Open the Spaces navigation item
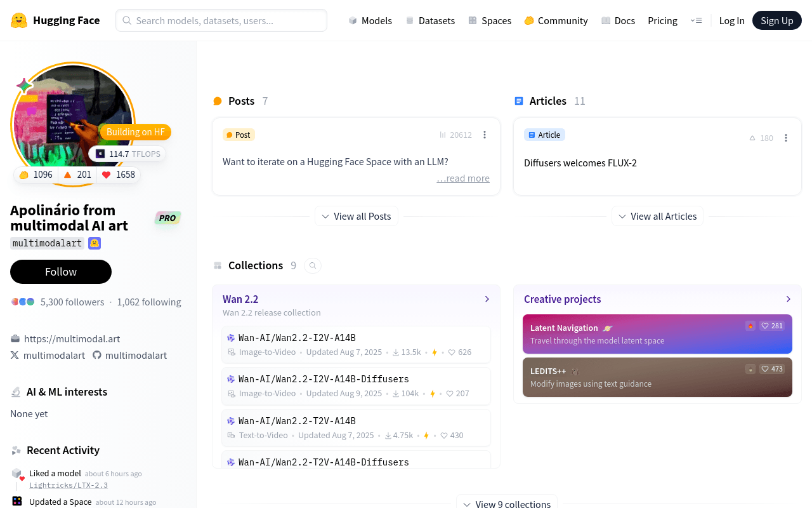The width and height of the screenshot is (812, 508). coord(490,20)
